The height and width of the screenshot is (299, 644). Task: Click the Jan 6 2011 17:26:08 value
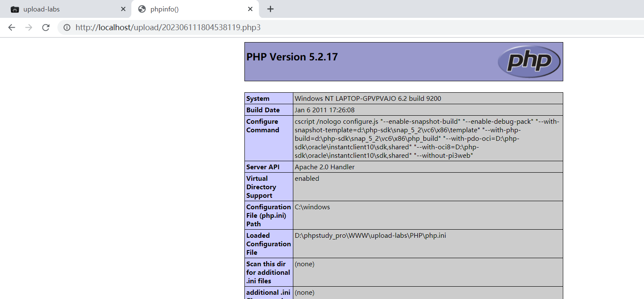coord(324,110)
